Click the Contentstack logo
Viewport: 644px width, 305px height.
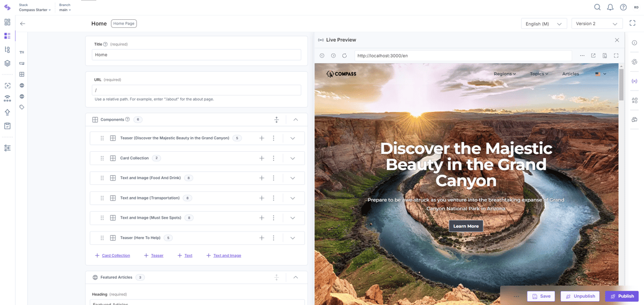pos(8,8)
